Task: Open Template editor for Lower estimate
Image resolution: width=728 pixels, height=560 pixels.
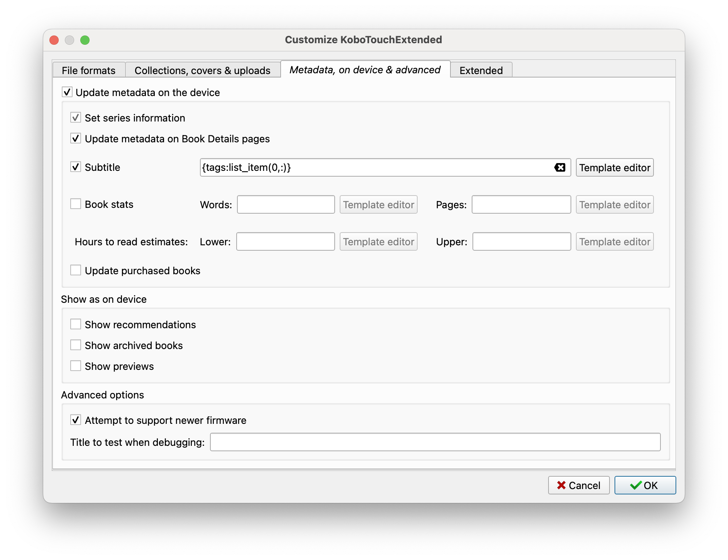Action: point(378,241)
